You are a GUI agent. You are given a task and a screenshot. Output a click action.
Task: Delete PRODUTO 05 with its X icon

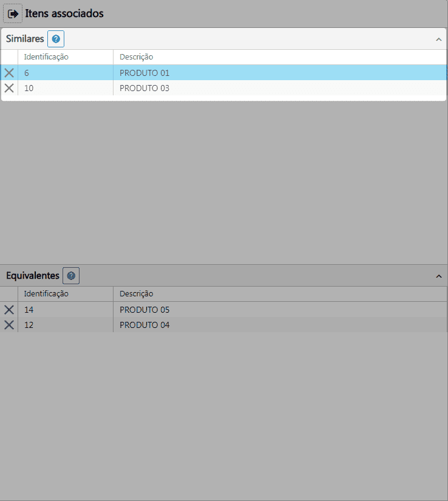coord(9,310)
